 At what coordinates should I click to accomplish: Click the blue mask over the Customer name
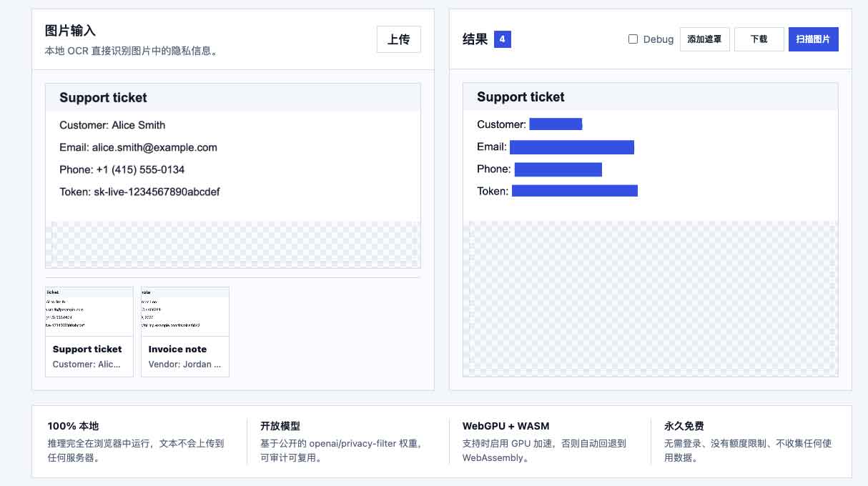coord(556,124)
